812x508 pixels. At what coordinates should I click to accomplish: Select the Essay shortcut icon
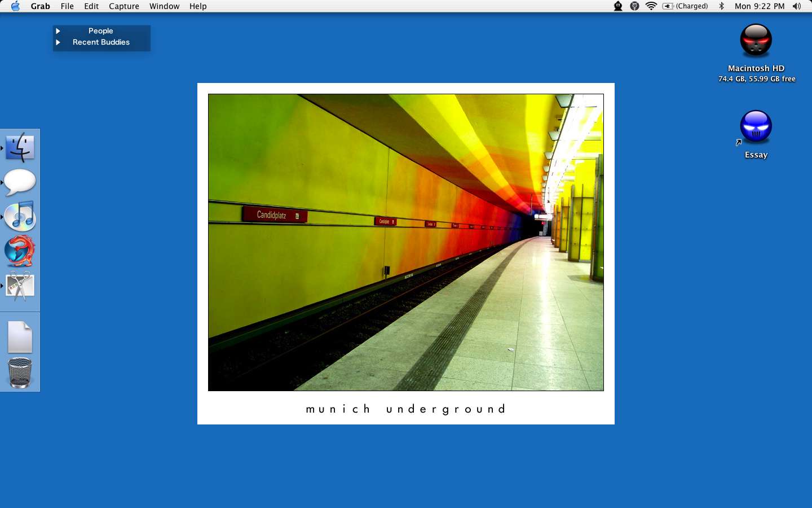pyautogui.click(x=756, y=127)
